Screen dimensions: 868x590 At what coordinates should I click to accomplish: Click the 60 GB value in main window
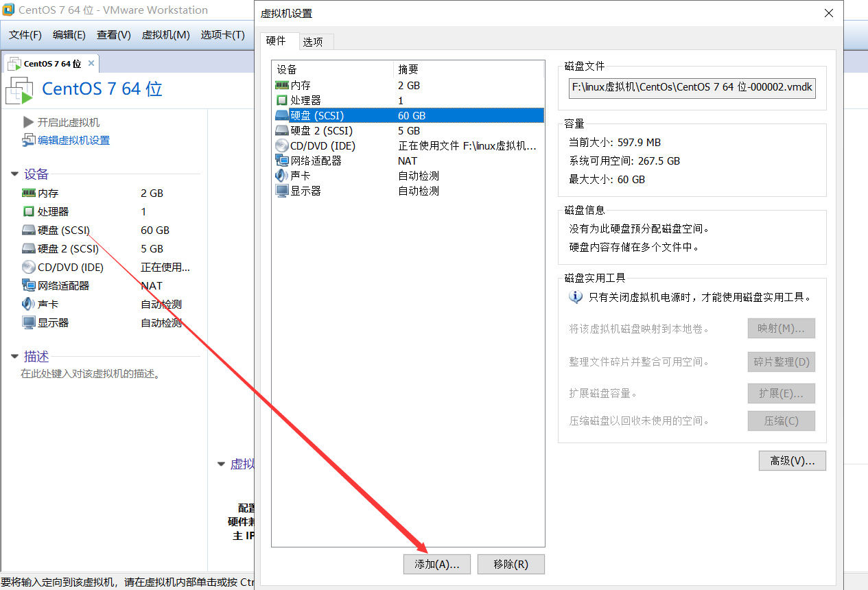pos(155,231)
